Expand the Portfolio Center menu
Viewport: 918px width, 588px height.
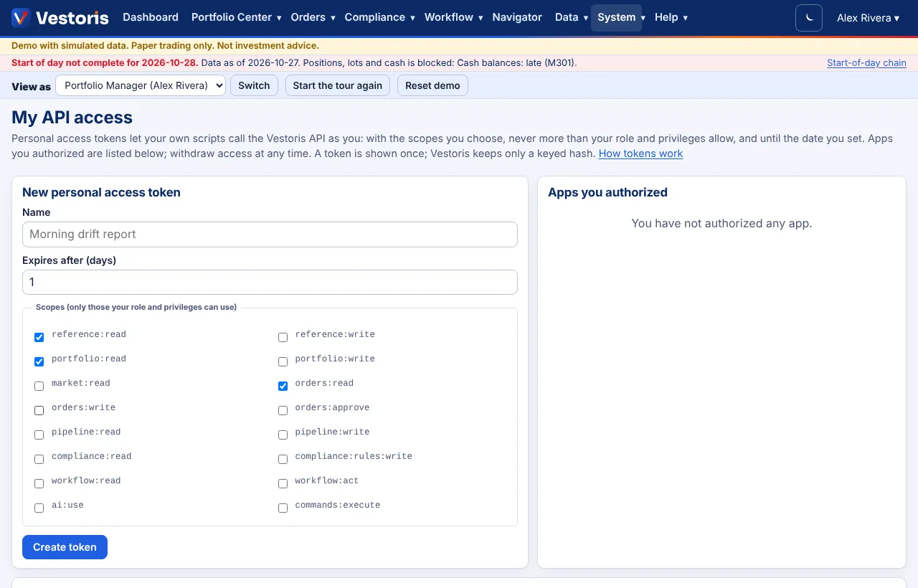236,17
